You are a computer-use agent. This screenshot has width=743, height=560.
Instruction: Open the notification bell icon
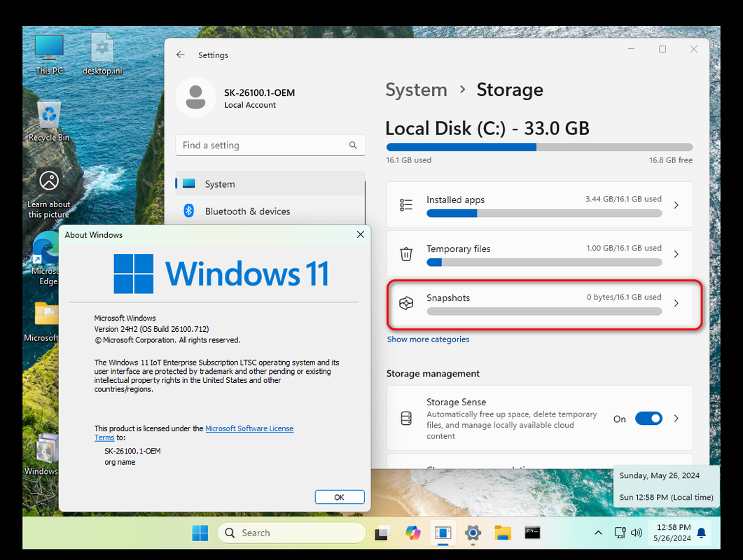click(702, 533)
